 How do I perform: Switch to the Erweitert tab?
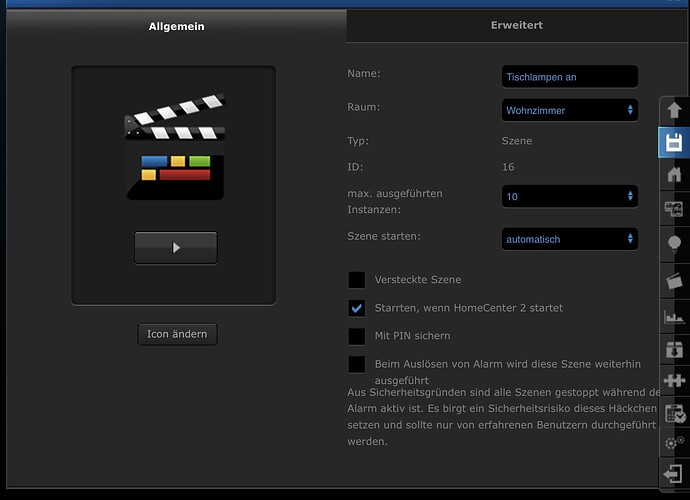[517, 26]
